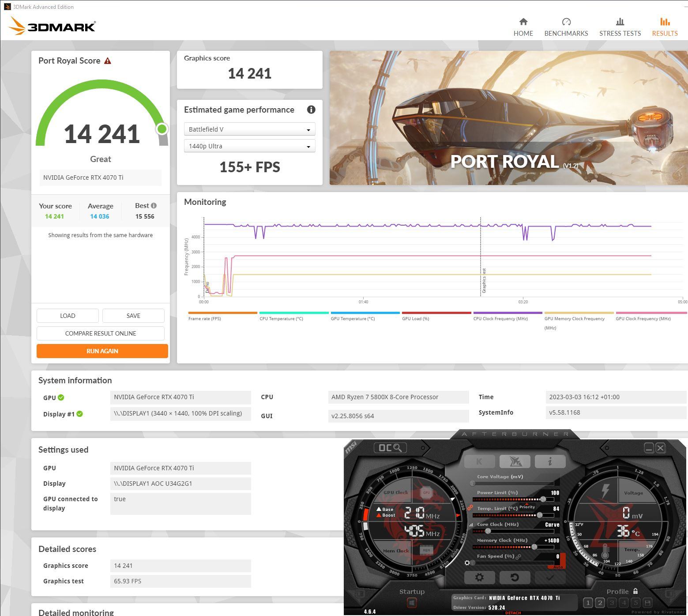Click the LOAD button
The width and height of the screenshot is (688, 616).
pyautogui.click(x=68, y=315)
